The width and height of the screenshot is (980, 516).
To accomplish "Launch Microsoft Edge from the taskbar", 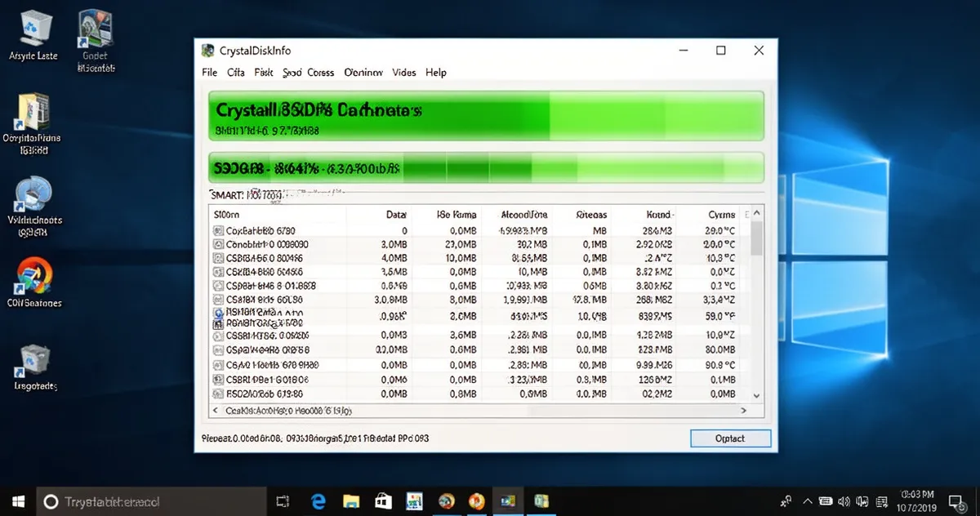I will (318, 501).
